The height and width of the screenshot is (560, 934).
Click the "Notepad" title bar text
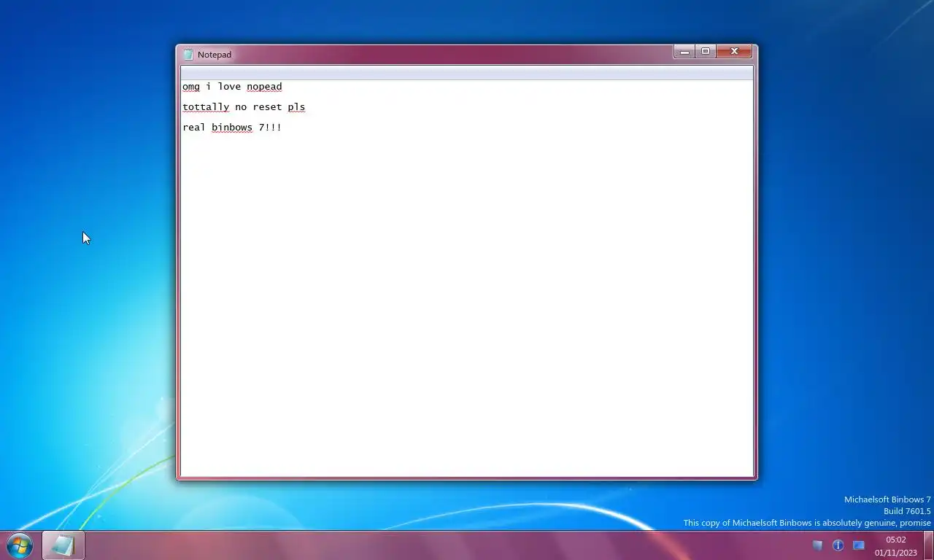pos(215,55)
